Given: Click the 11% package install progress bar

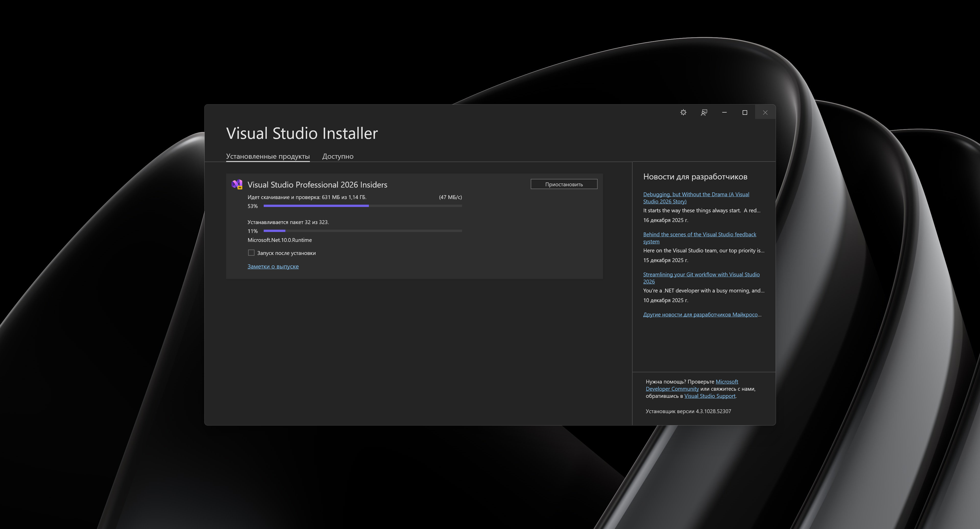Looking at the screenshot, I should tap(362, 231).
